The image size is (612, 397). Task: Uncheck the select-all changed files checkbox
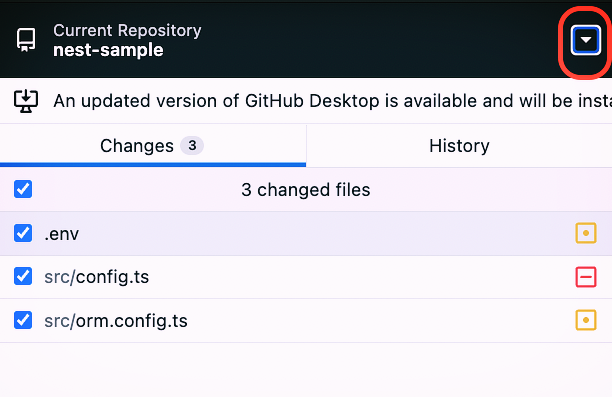point(23,189)
